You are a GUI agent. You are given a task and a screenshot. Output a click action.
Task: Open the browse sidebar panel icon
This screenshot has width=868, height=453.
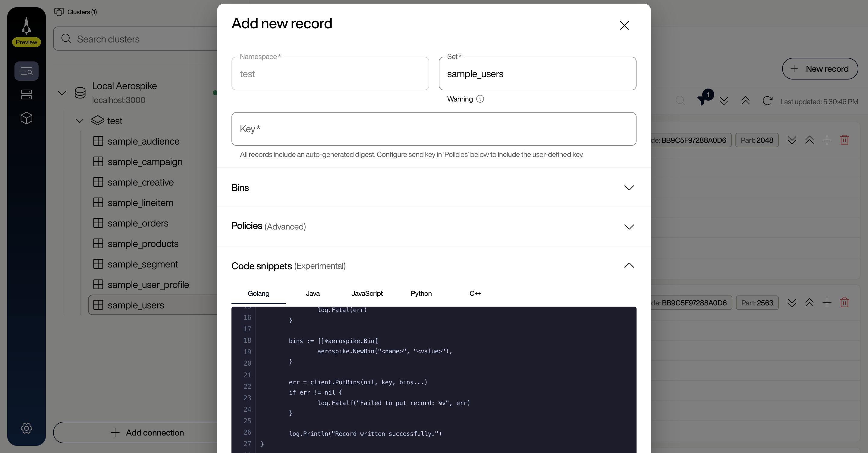coord(26,71)
